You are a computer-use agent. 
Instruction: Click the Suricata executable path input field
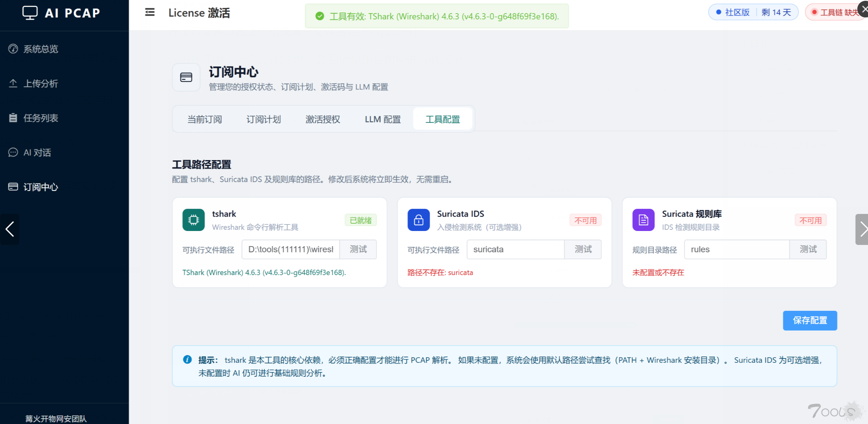515,249
